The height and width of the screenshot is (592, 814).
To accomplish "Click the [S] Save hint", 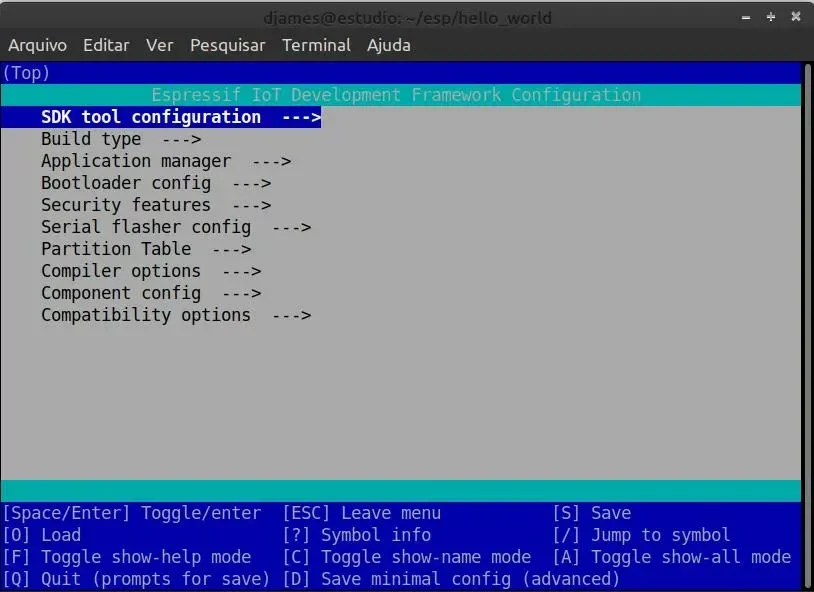I will coord(592,513).
